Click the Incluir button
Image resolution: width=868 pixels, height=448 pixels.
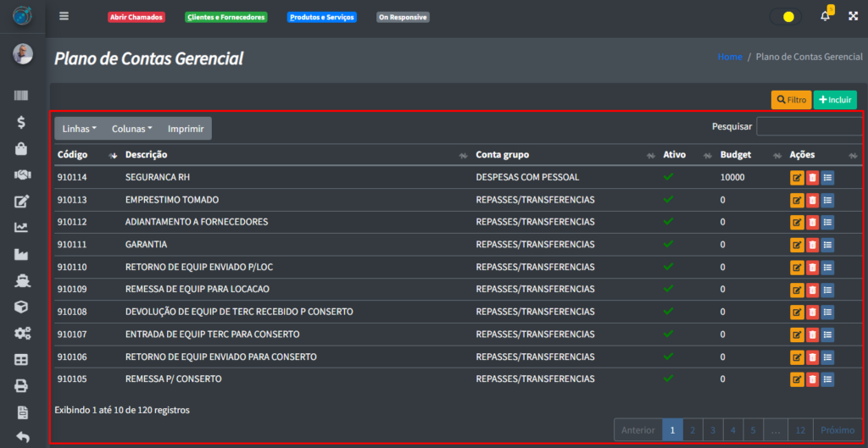[x=835, y=100]
